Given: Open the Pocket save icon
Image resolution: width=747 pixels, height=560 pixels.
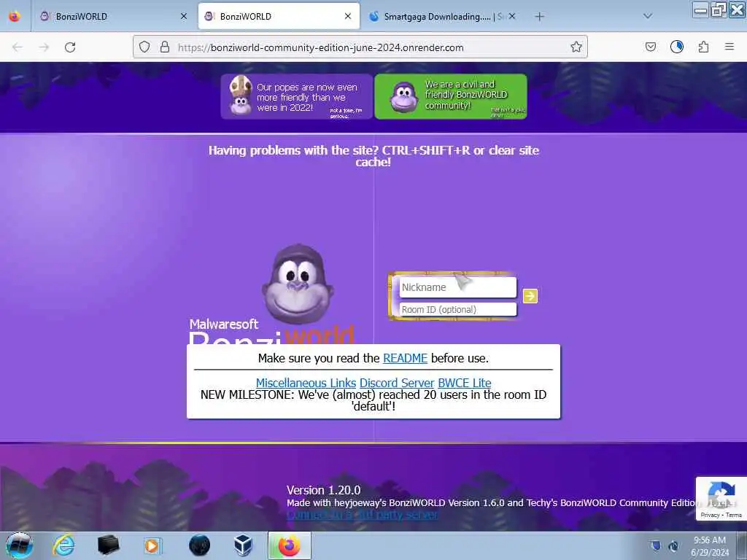Looking at the screenshot, I should click(x=650, y=47).
